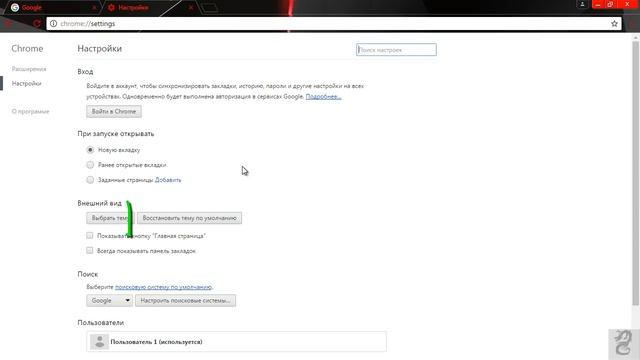640x360 pixels.
Task: Bookmark this page with the star icon
Action: (x=614, y=24)
